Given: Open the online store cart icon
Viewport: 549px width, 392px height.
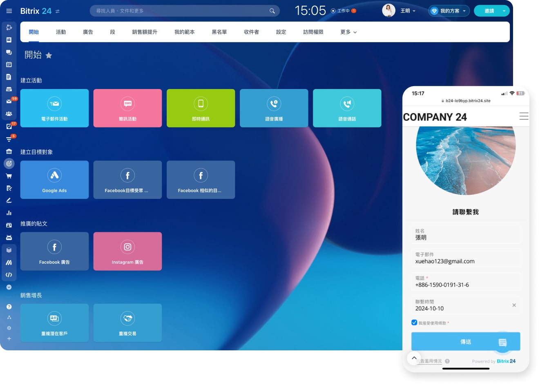Looking at the screenshot, I should click(x=9, y=176).
